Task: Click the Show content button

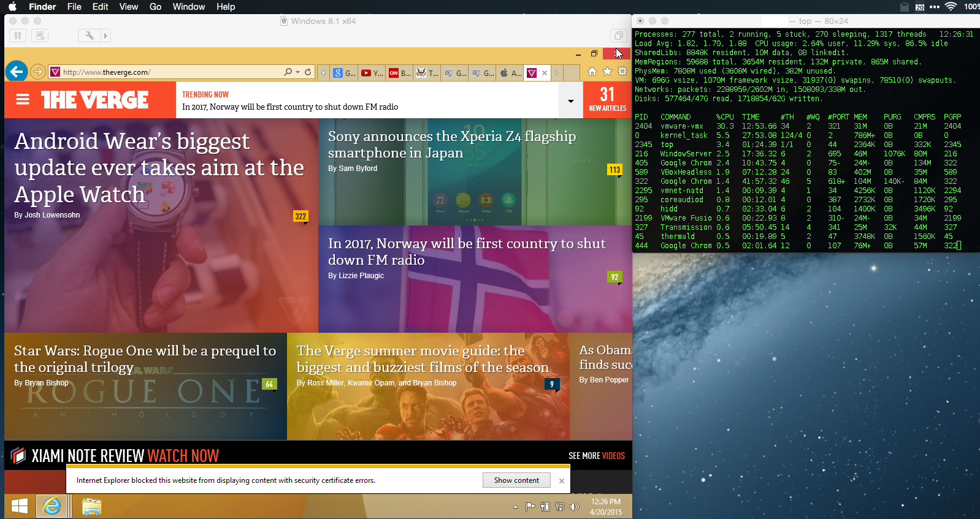Action: (x=516, y=480)
